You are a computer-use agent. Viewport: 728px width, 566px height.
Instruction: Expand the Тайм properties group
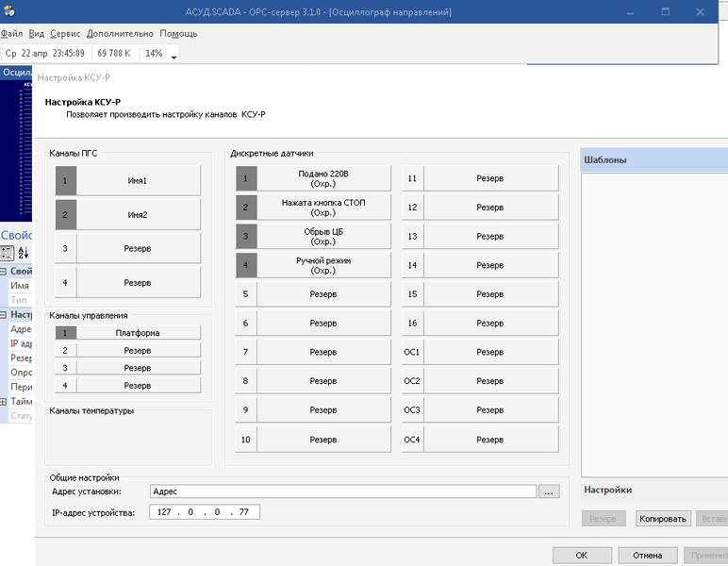pos(3,402)
